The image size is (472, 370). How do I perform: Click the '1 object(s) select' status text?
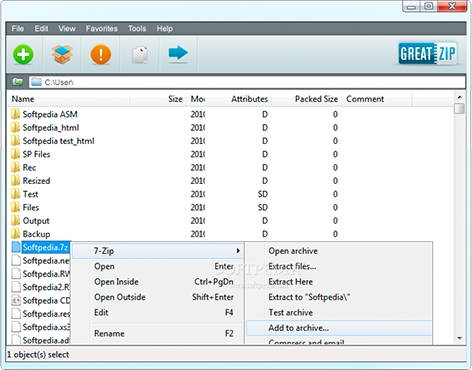(x=38, y=354)
